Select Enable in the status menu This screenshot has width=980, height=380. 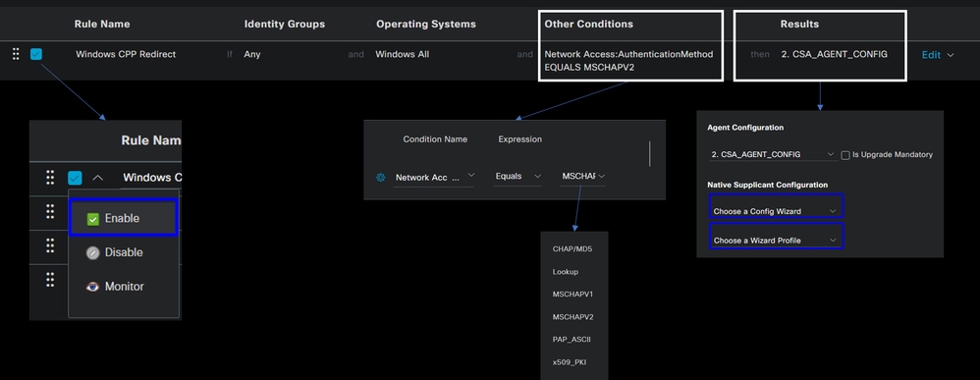pos(123,218)
